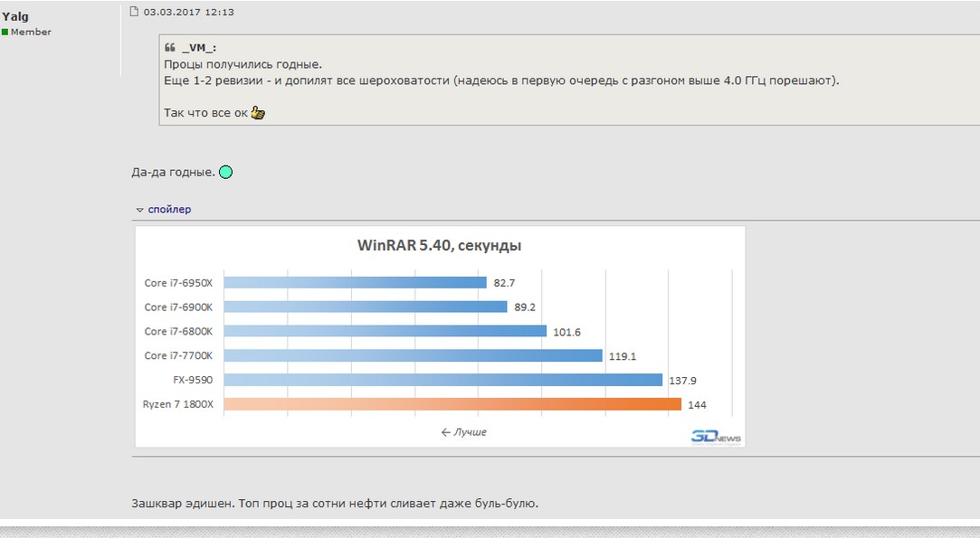This screenshot has height=538, width=980.
Task: Click the thumbs-up emoticon in the quote
Action: pos(258,112)
